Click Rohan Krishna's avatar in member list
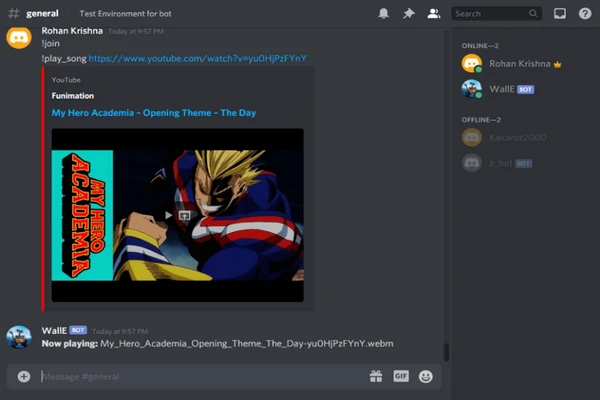Screen dimensions: 600x400 (x=471, y=63)
